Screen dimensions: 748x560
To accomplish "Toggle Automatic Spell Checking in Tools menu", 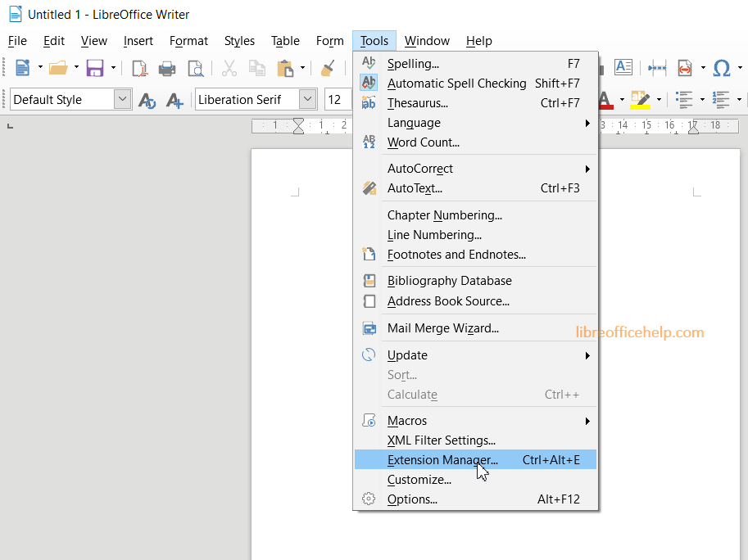I will (x=476, y=84).
